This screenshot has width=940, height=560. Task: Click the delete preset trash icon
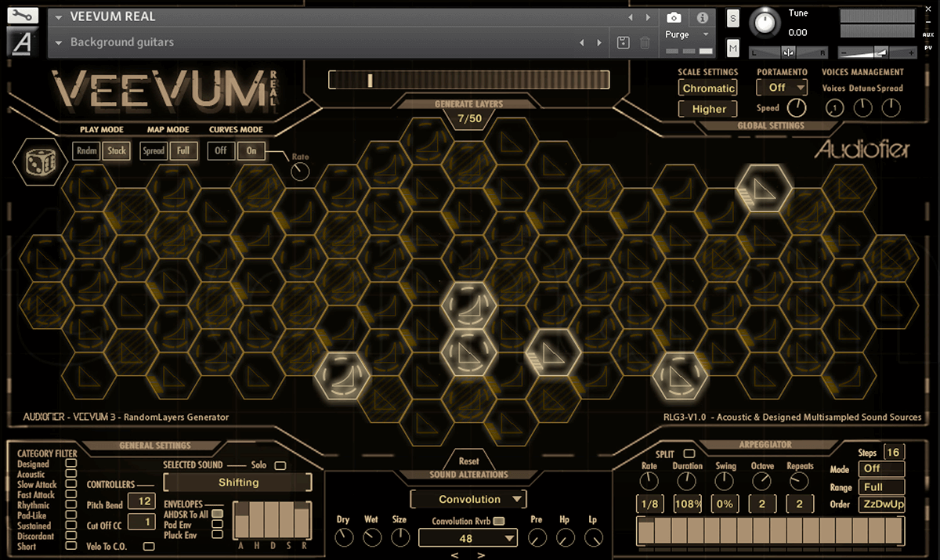click(x=645, y=42)
